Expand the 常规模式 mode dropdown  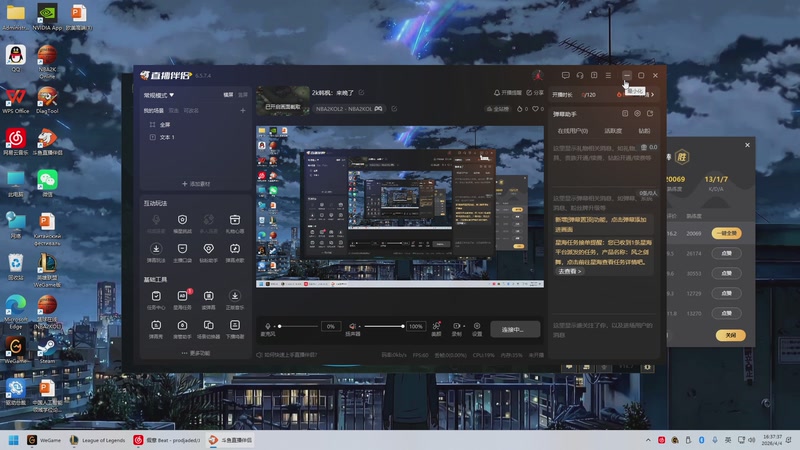(159, 95)
